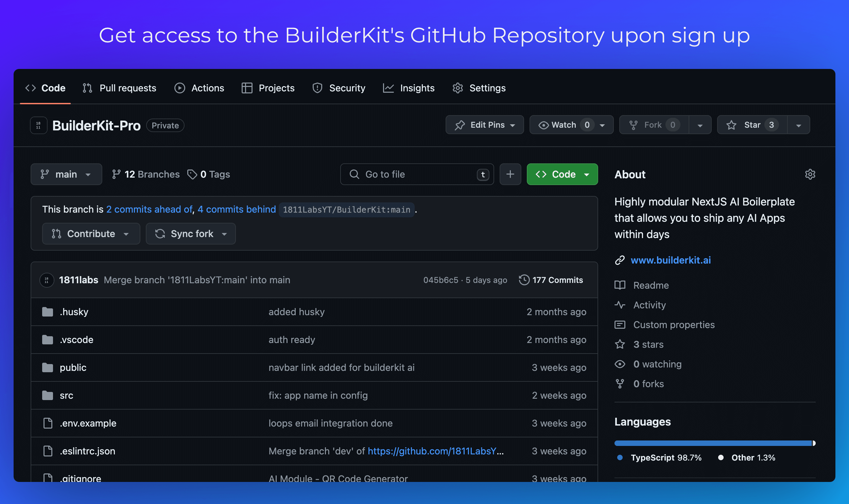Click the .husky folder icon

tap(48, 312)
